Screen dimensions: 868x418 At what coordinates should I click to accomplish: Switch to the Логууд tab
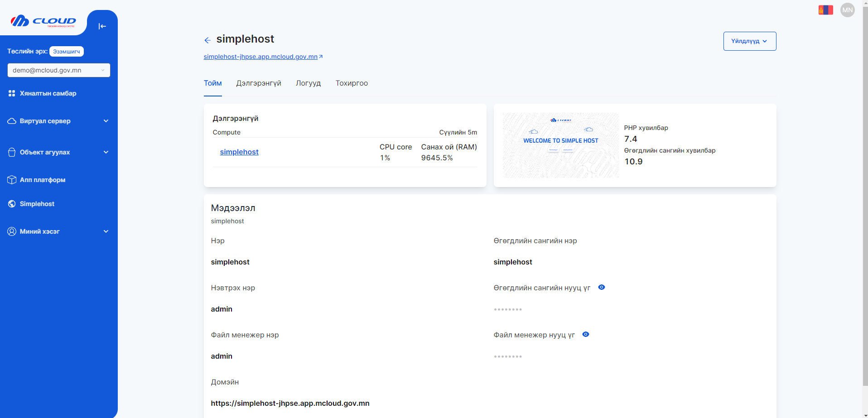[309, 83]
